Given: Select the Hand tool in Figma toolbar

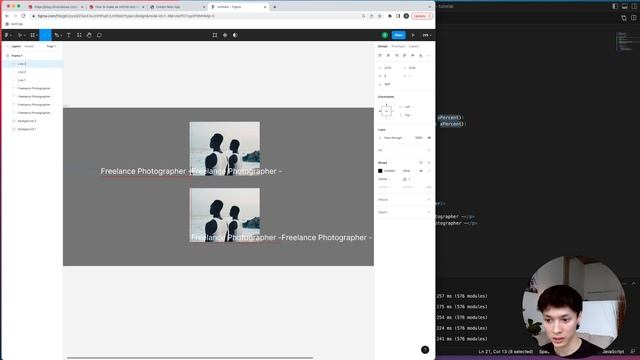Looking at the screenshot, I should [89, 35].
